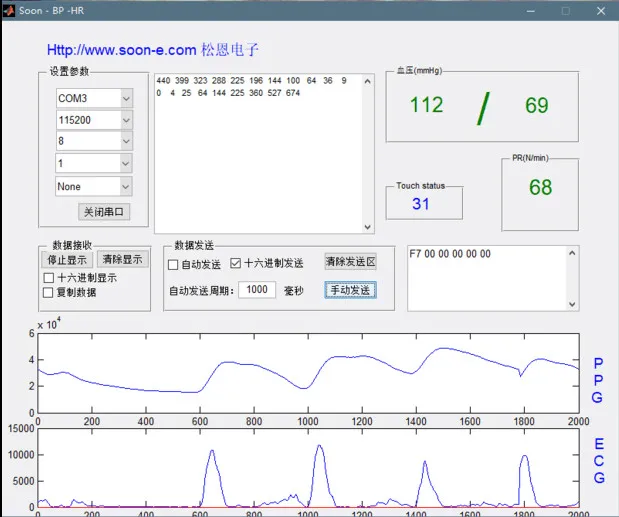The width and height of the screenshot is (619, 517).
Task: Focus the auto send period field 1000
Action: [x=257, y=290]
